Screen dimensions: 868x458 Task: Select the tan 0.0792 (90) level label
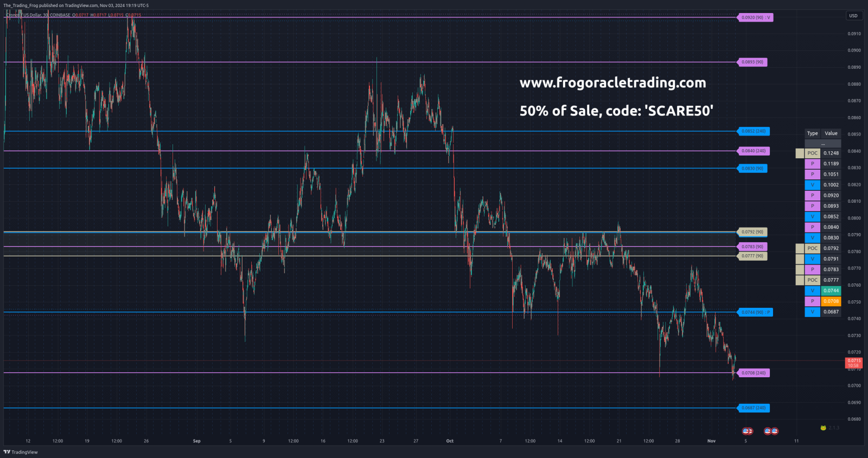pos(752,232)
